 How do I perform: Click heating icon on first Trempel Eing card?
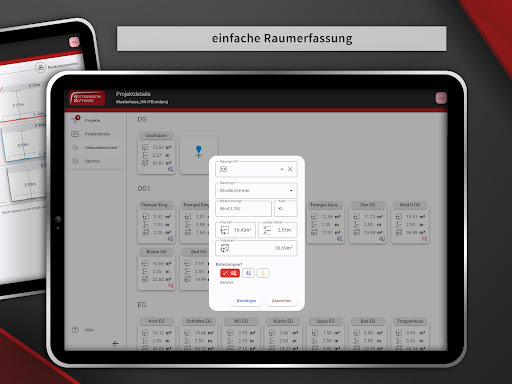pyautogui.click(x=171, y=239)
